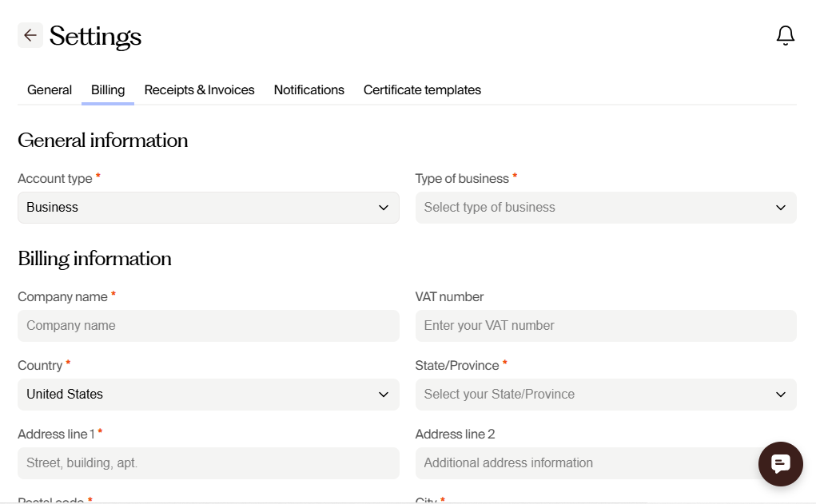Click the Billing information section heading
Screen dimensions: 816x504
click(x=94, y=259)
